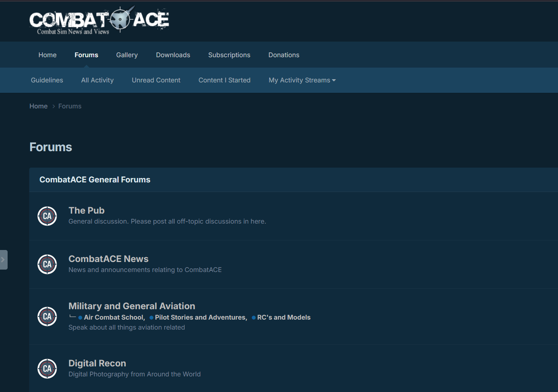This screenshot has width=558, height=392.
Task: Open the Home tab in the main navigation
Action: 47,55
